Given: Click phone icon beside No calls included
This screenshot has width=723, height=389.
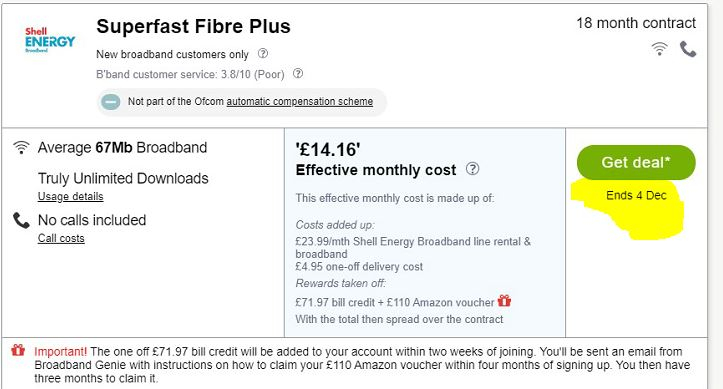Looking at the screenshot, I should click(21, 220).
